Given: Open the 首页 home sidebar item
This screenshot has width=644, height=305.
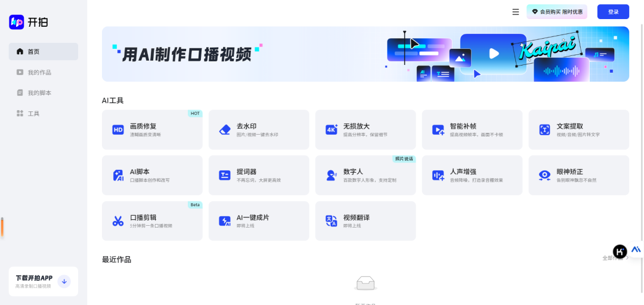Looking at the screenshot, I should point(44,52).
